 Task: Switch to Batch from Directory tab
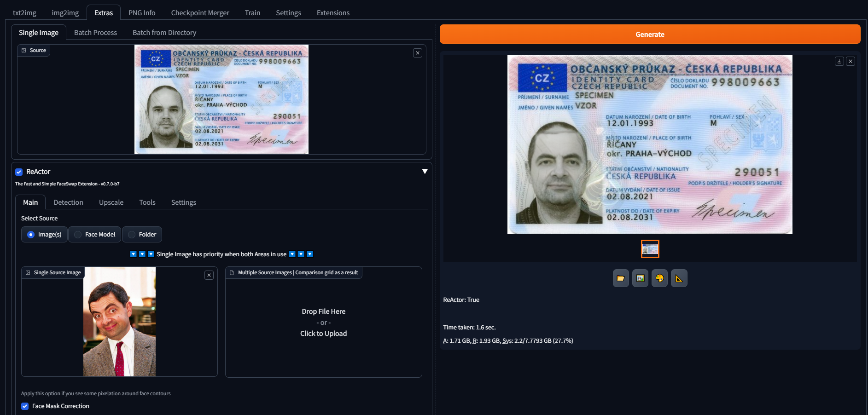coord(164,33)
